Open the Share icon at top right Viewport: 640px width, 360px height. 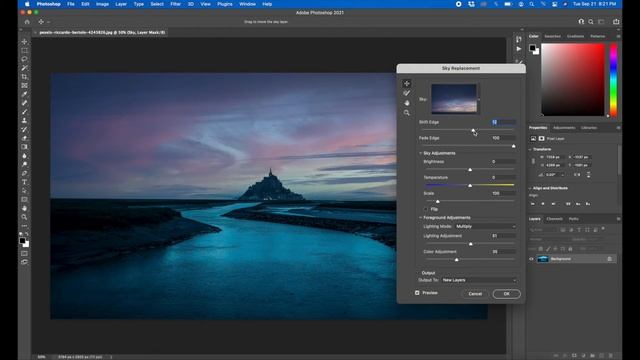(x=616, y=22)
